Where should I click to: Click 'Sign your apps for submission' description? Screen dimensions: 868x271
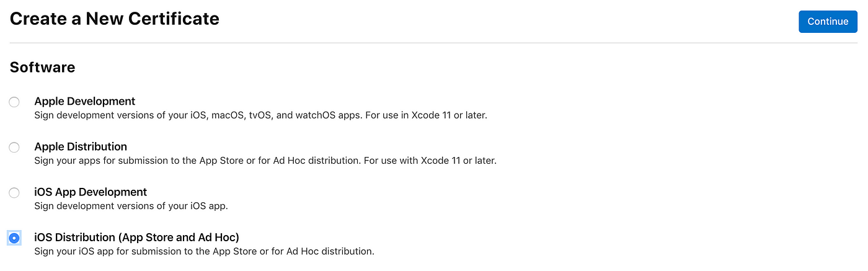point(197,161)
